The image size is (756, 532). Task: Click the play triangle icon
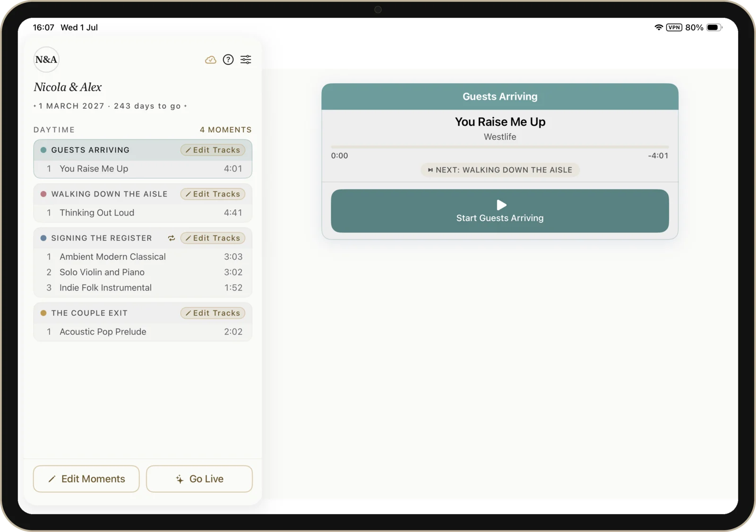click(x=501, y=205)
